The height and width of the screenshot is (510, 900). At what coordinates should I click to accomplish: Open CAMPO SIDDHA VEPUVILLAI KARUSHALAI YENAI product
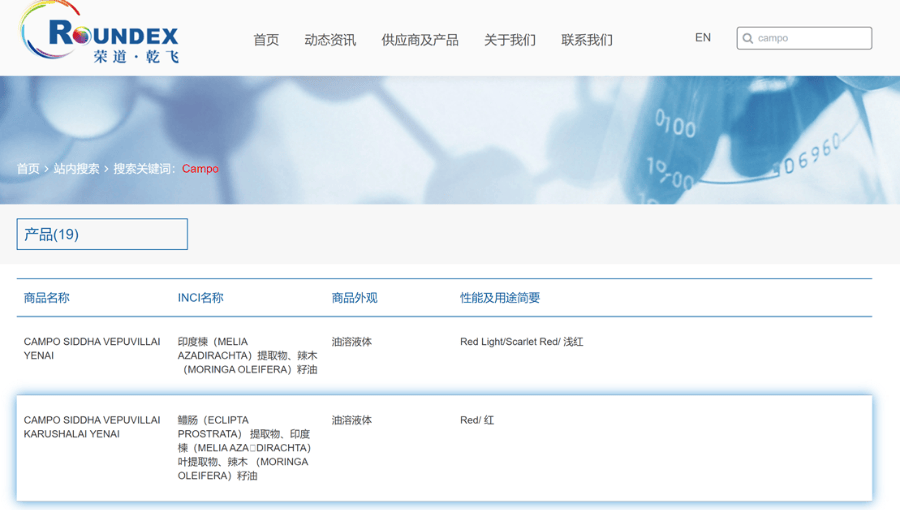pyautogui.click(x=92, y=427)
